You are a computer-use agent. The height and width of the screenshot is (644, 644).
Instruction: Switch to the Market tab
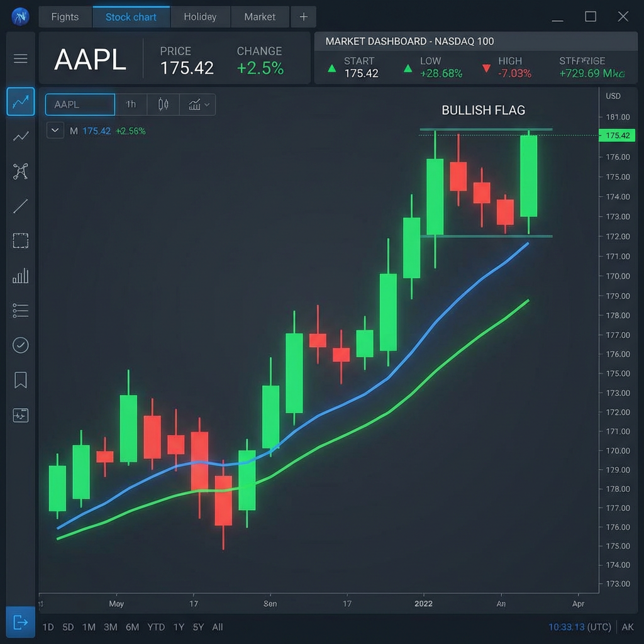pyautogui.click(x=260, y=17)
